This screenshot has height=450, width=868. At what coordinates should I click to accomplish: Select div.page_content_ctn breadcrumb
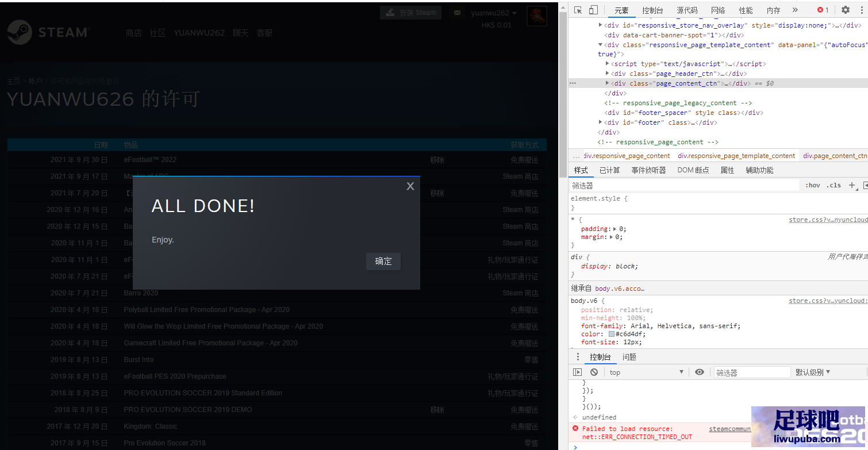point(835,156)
